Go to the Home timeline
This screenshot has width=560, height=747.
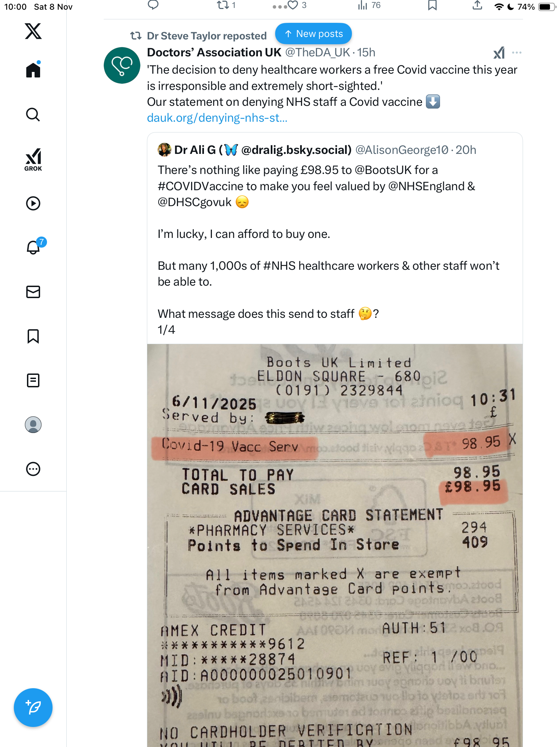(x=33, y=70)
